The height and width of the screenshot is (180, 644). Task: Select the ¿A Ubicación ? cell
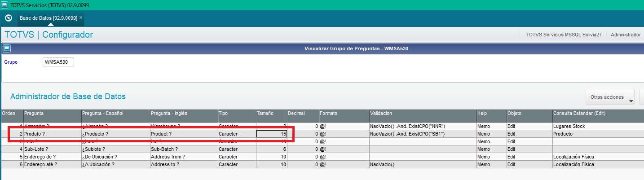coord(115,164)
